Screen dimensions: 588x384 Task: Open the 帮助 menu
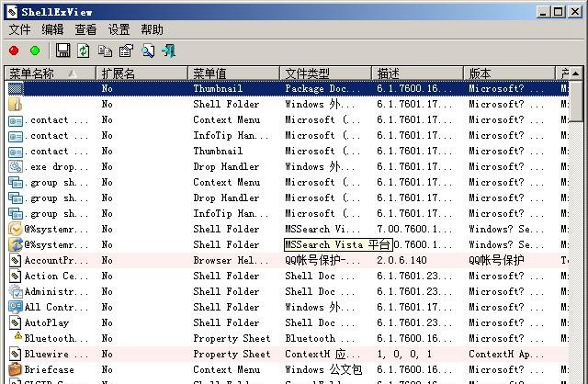click(152, 29)
